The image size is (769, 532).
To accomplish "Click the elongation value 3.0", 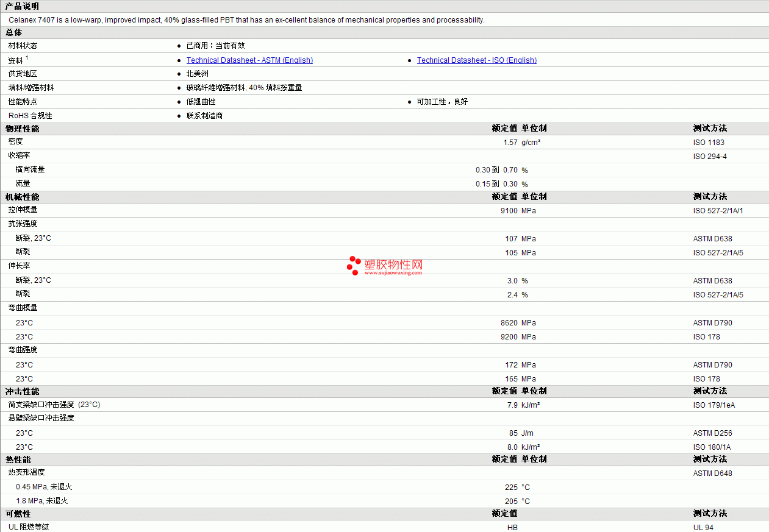I will (x=512, y=281).
